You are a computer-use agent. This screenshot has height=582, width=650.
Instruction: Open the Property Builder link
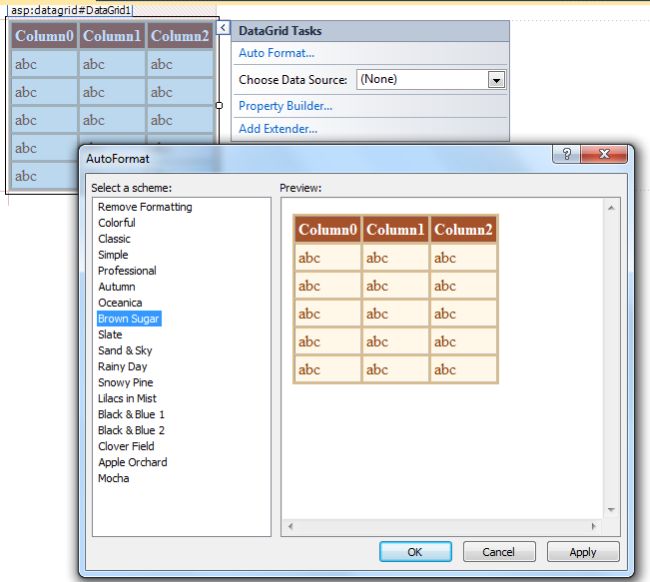click(285, 106)
